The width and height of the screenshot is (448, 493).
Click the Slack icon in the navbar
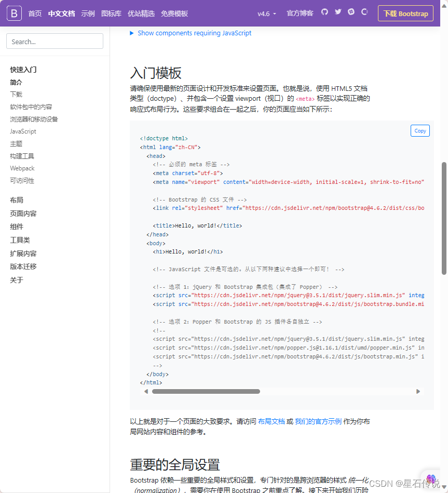[x=351, y=12]
